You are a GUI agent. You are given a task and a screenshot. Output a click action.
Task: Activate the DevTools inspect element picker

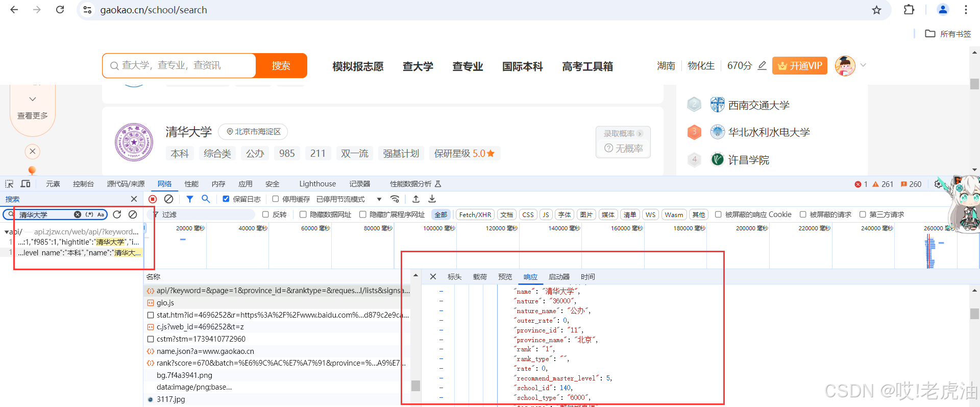(x=9, y=184)
